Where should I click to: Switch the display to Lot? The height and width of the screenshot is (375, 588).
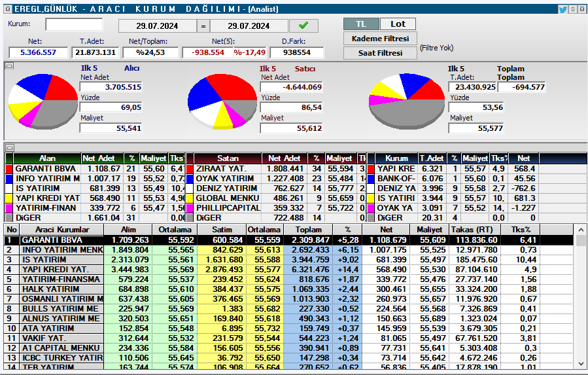coord(398,24)
